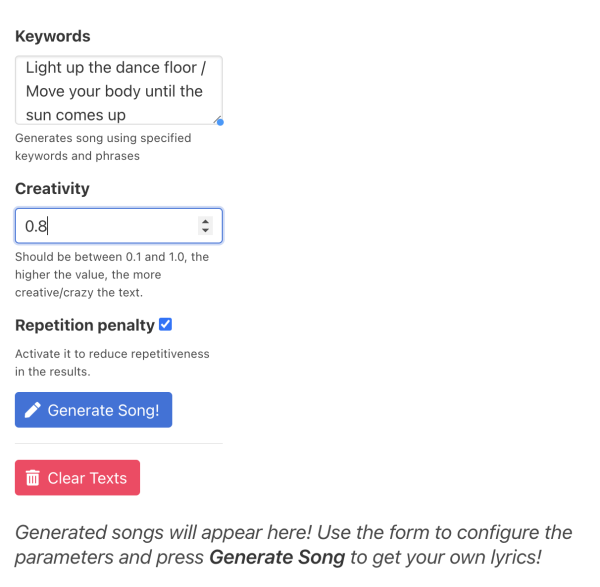Click the Keywords textarea resize handle
This screenshot has height=587, width=600.
[219, 121]
